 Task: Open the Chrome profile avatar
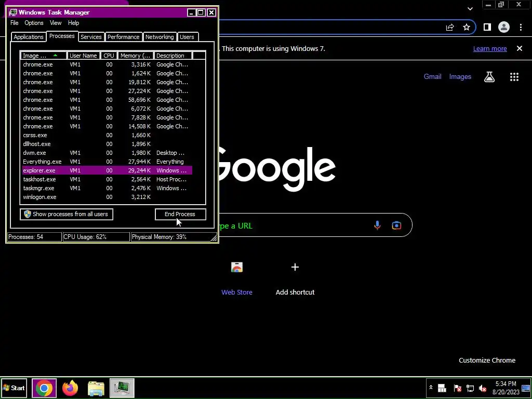(504, 28)
